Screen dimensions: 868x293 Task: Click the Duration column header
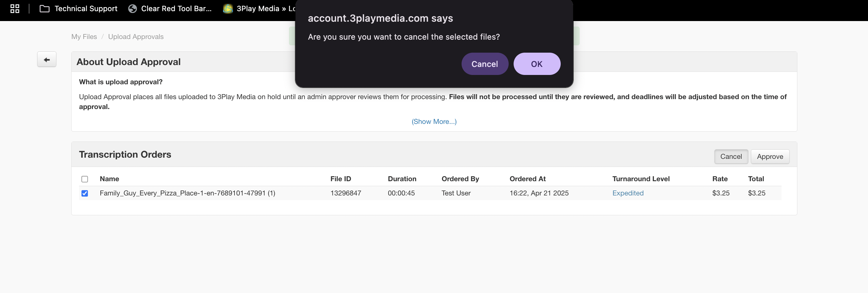pyautogui.click(x=402, y=179)
